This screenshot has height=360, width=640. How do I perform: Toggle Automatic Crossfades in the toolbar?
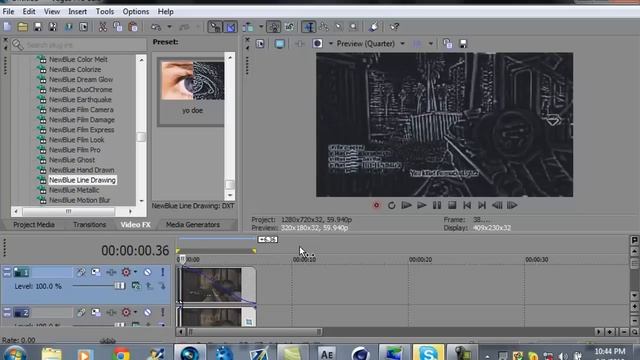(231, 27)
